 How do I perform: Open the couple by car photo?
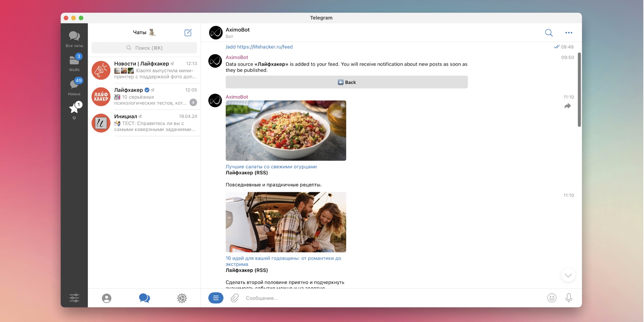(286, 222)
